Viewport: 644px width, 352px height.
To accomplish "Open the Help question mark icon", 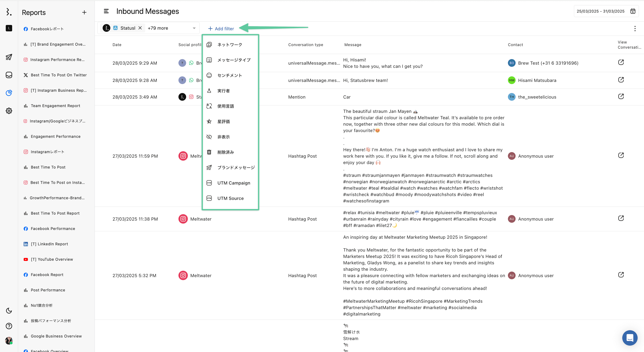I will pos(9,326).
